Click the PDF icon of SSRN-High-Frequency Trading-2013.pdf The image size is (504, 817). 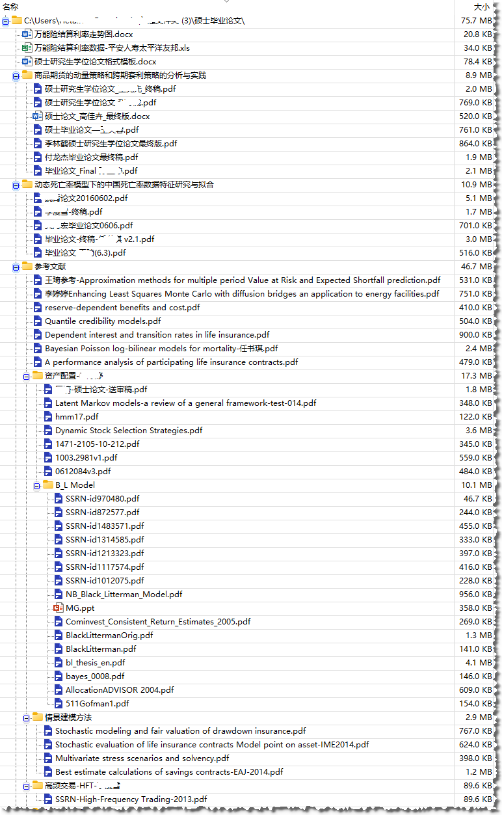tap(48, 799)
